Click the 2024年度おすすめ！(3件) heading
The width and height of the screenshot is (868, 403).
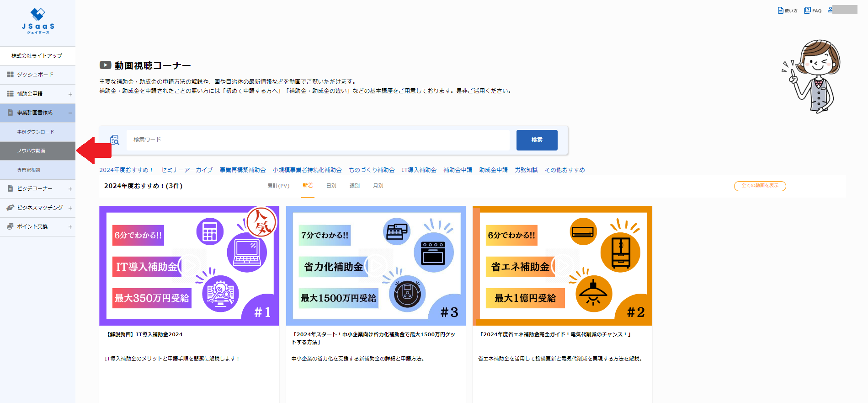[x=143, y=186]
